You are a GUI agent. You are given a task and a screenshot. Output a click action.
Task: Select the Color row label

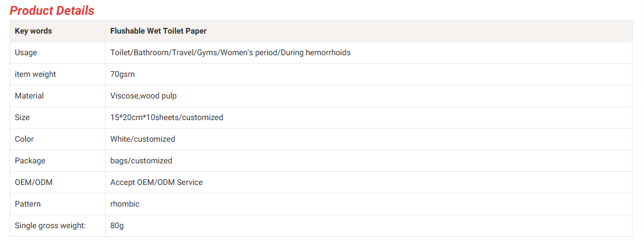tap(24, 139)
